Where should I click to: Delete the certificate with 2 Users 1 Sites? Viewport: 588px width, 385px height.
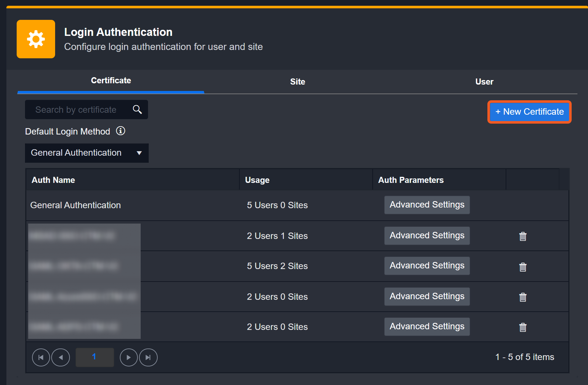pos(523,236)
